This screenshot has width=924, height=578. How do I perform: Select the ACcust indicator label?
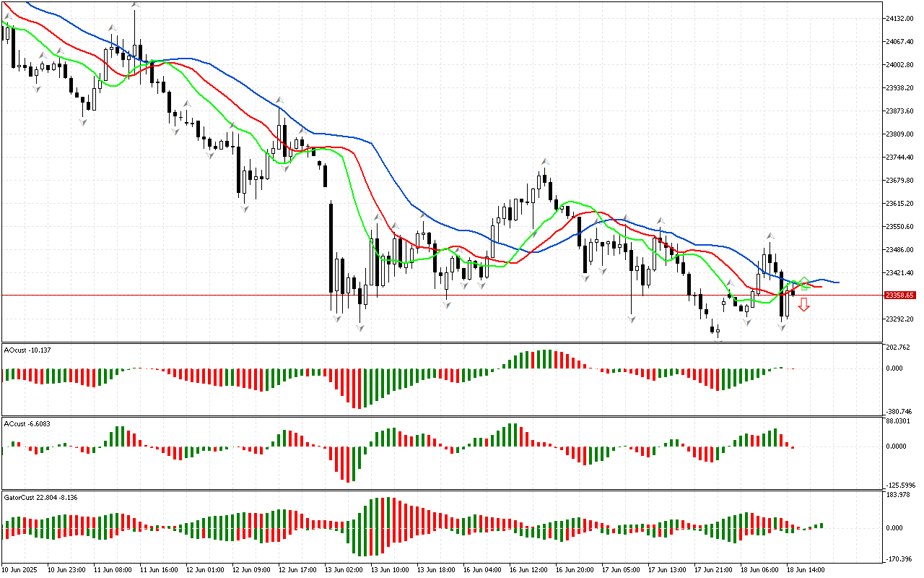[27, 423]
